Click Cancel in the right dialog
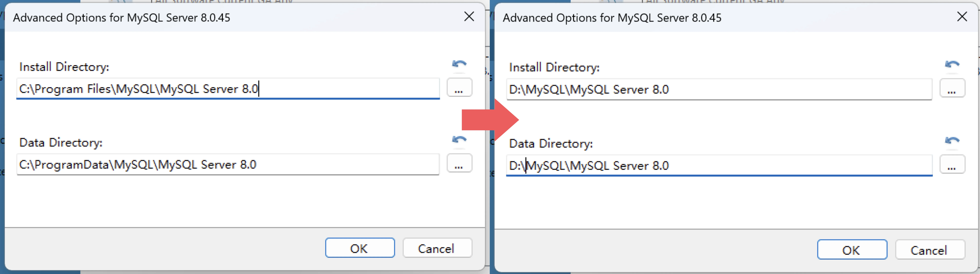 click(930, 250)
